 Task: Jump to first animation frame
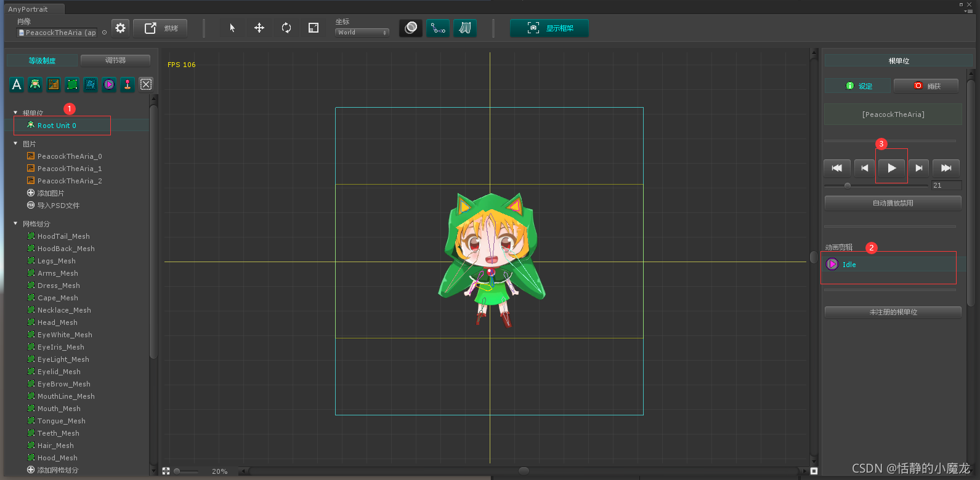point(837,168)
